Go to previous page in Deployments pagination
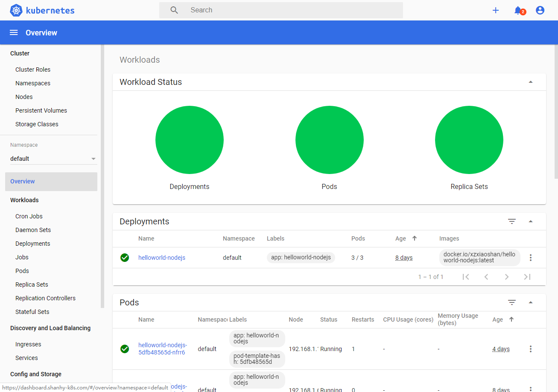This screenshot has height=392, width=558. pyautogui.click(x=486, y=277)
